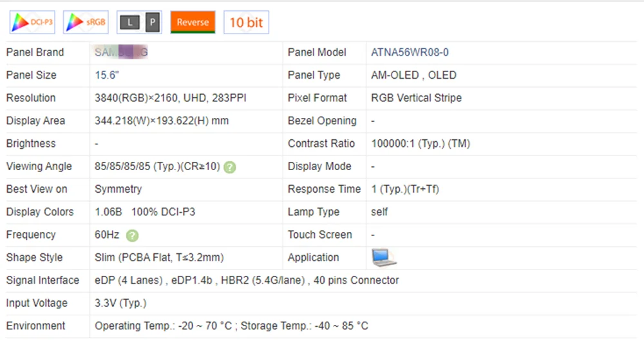Click the orange Reverse badge
The image size is (644, 341).
point(193,23)
